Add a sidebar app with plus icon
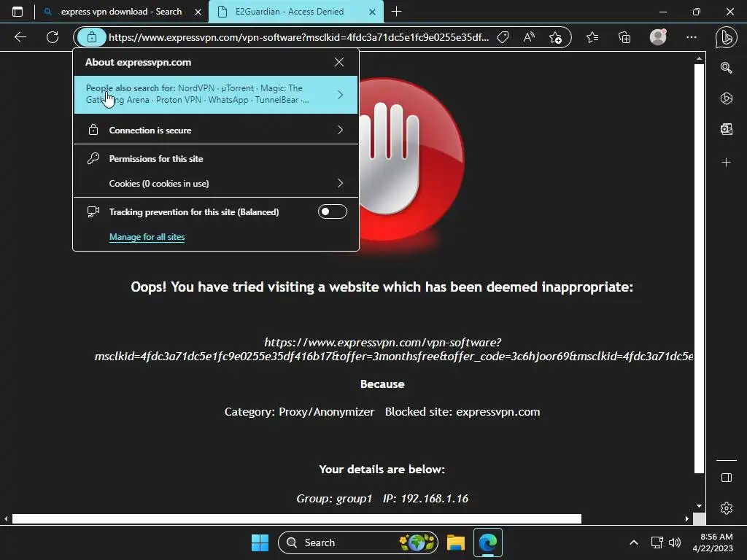 pyautogui.click(x=726, y=163)
